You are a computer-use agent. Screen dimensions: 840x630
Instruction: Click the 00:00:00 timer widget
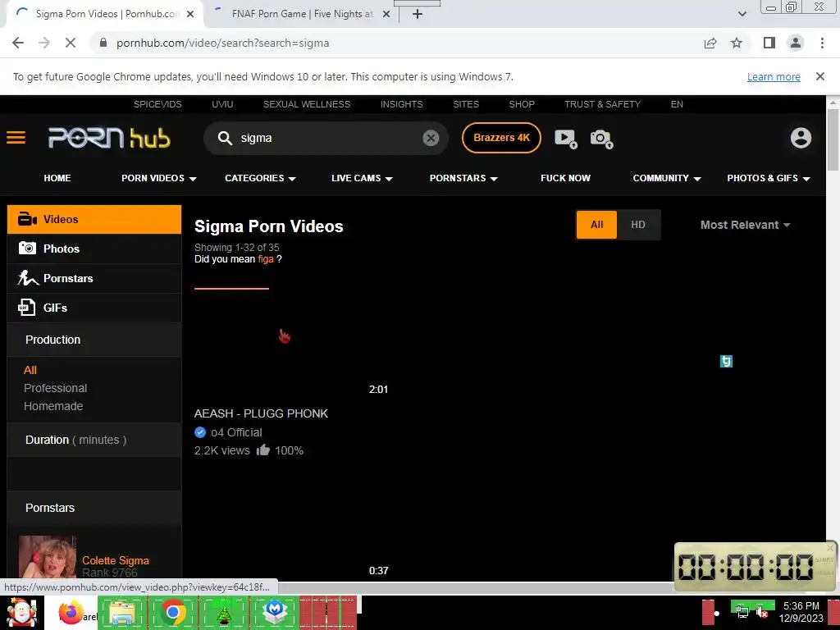756,566
